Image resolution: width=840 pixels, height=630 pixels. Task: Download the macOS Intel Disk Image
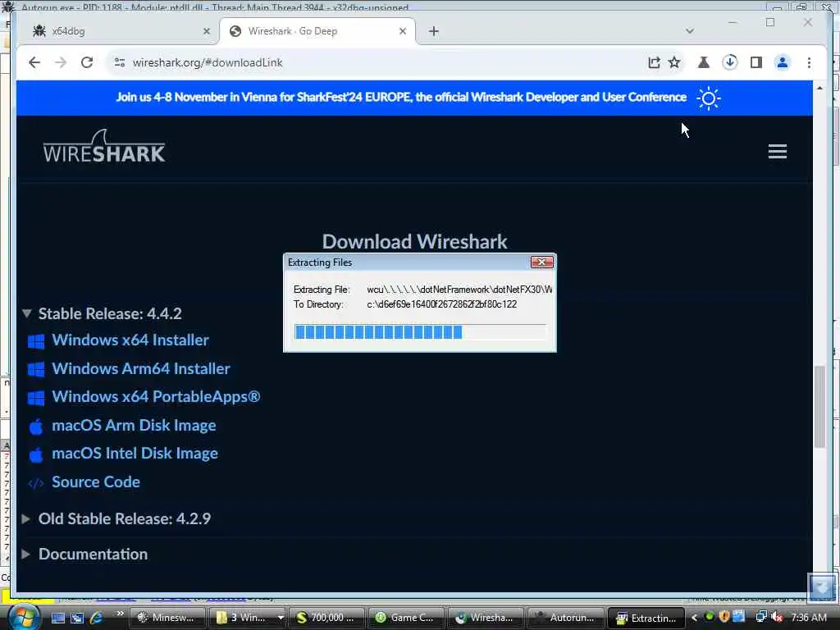(x=135, y=454)
